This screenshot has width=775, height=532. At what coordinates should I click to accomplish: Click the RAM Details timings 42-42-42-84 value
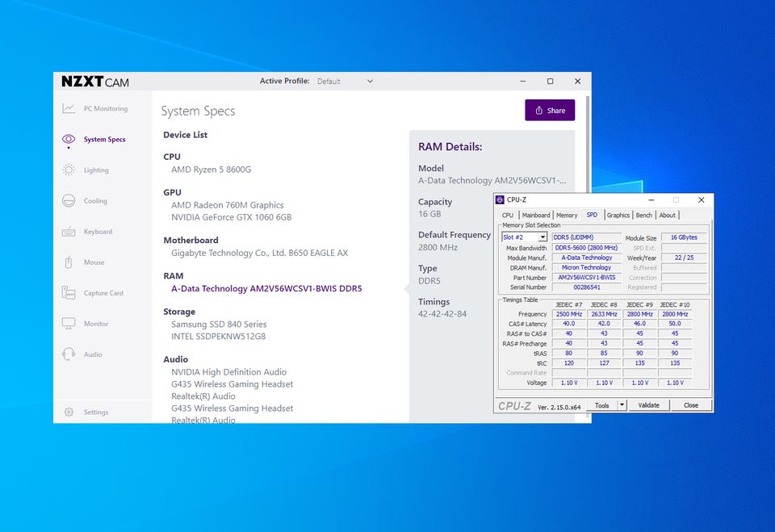click(442, 314)
